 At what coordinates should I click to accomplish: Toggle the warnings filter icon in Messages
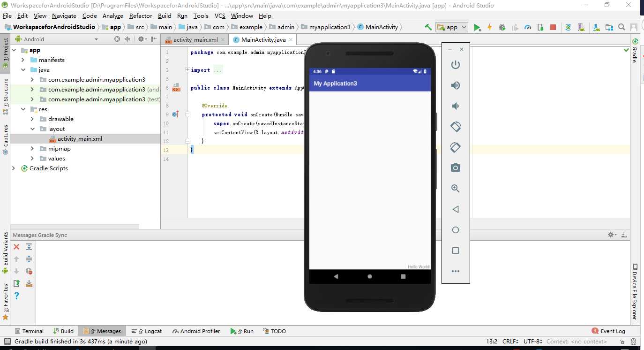click(29, 271)
